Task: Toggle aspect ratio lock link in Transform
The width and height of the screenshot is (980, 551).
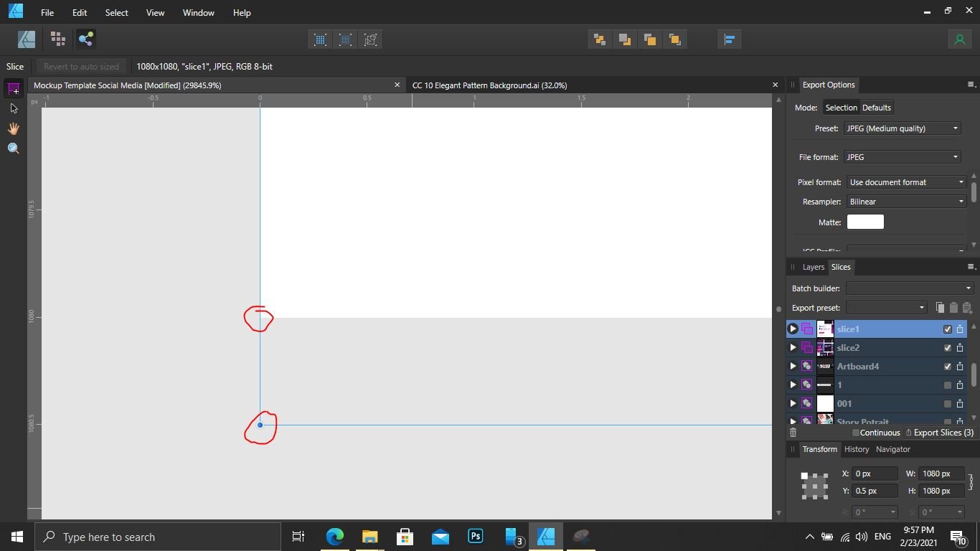Action: [x=971, y=482]
